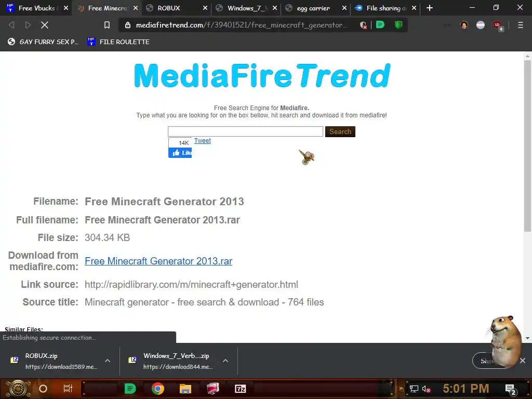Image resolution: width=532 pixels, height=399 pixels.
Task: Click the green notes extension icon
Action: point(380,24)
